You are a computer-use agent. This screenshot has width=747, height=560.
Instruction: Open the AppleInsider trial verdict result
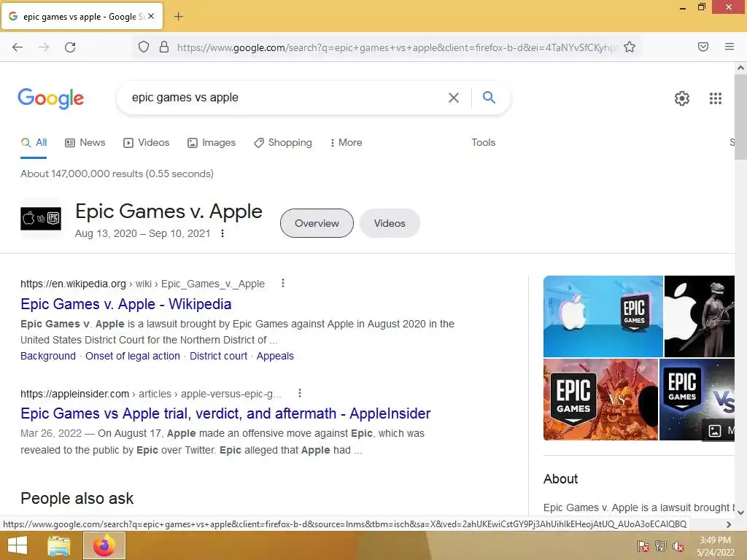[225, 413]
